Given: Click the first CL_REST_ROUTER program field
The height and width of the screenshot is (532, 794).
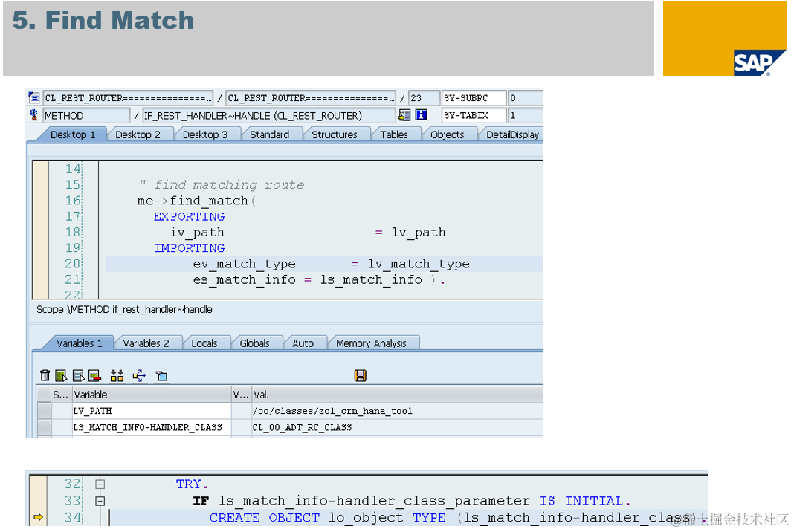Looking at the screenshot, I should 128,97.
